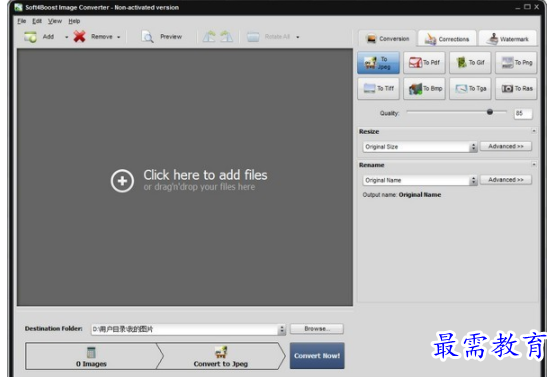
Task: Open the Remove dropdown arrow
Action: tap(119, 37)
